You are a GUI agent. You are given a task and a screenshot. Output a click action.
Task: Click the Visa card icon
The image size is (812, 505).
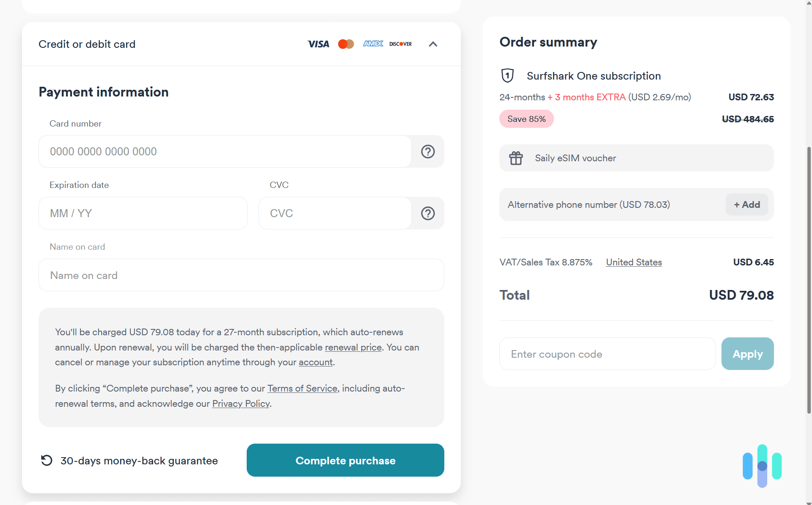[x=318, y=44]
